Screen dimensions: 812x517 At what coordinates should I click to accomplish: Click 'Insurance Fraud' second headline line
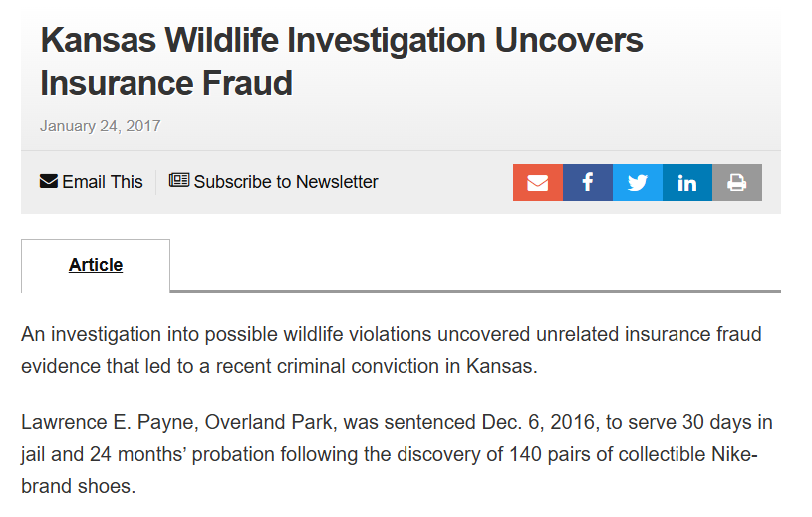point(166,83)
